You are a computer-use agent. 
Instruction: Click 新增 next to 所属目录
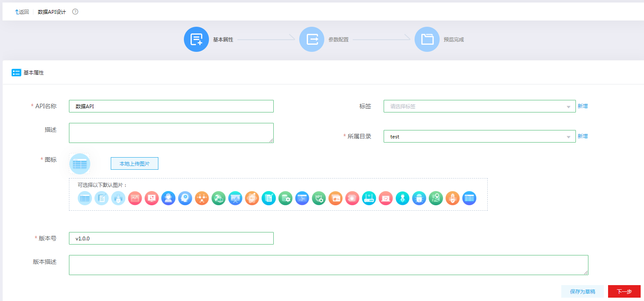pos(583,136)
